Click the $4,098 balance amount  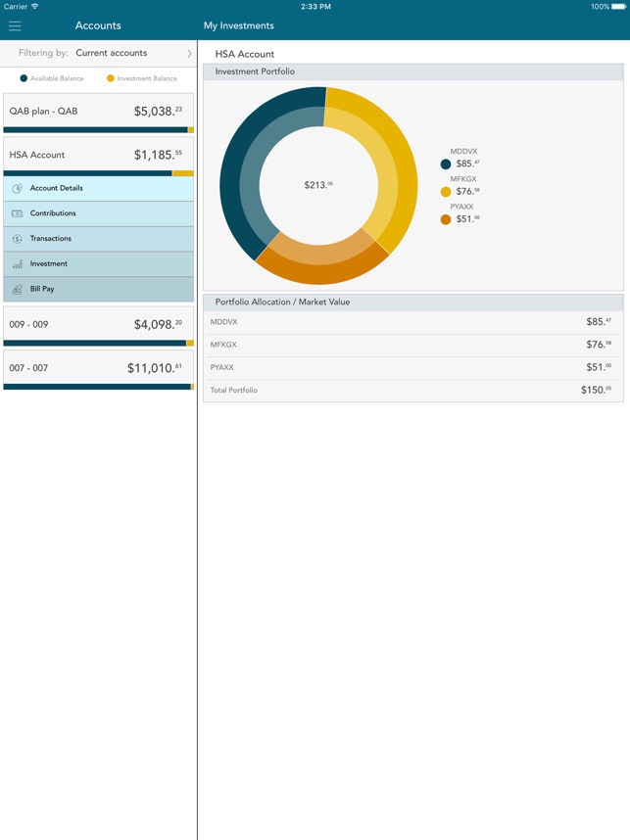pyautogui.click(x=158, y=324)
